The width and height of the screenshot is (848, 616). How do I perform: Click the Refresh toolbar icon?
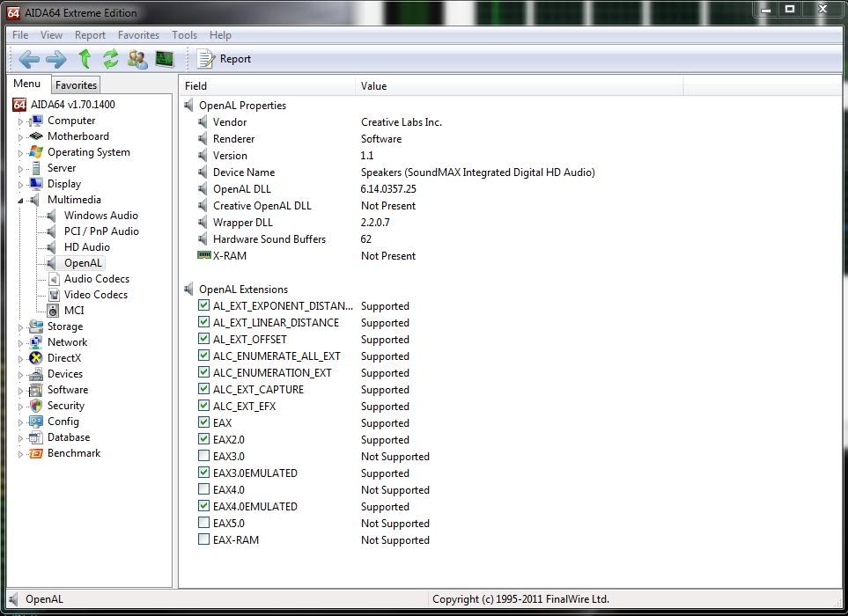111,58
